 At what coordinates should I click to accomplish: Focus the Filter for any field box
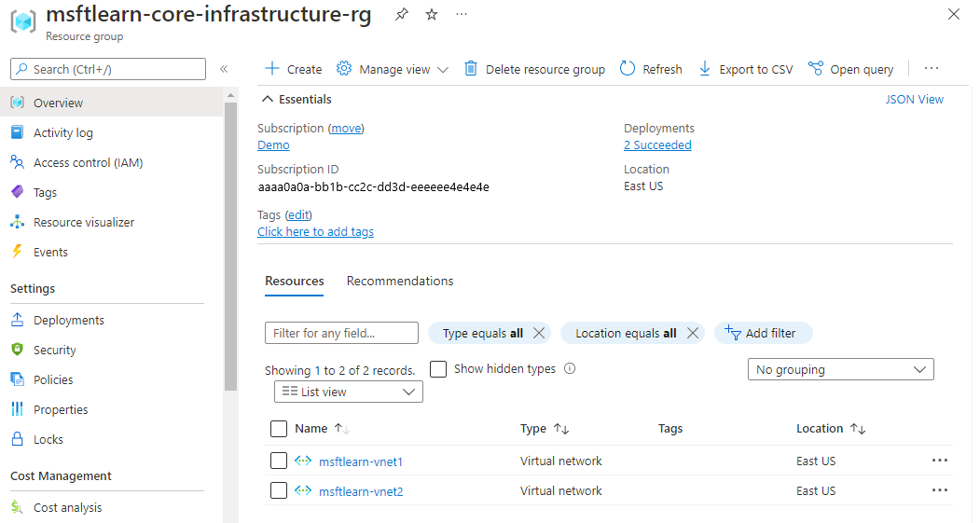(341, 333)
